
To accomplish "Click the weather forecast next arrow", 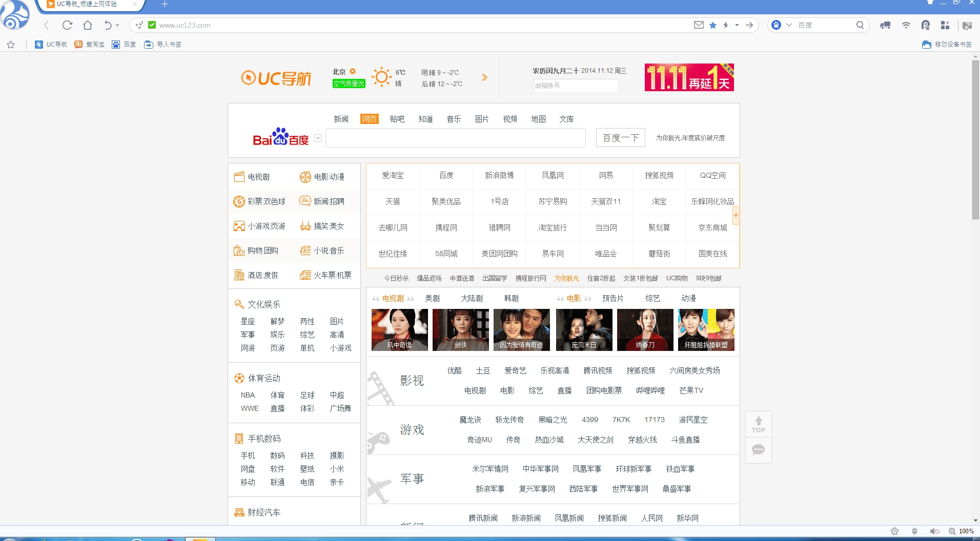I will pyautogui.click(x=484, y=77).
